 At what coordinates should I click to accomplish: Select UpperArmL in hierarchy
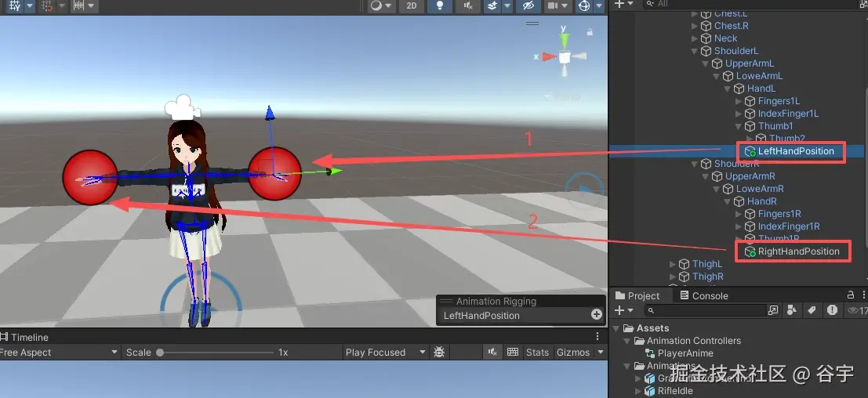(750, 63)
